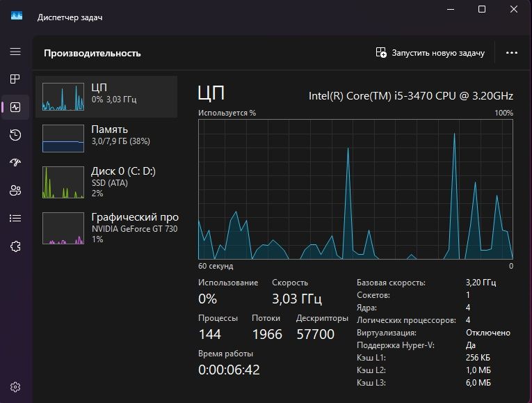Click the 3,0/7,9 ГБ (38%) memory text
The image size is (532, 403).
click(120, 141)
